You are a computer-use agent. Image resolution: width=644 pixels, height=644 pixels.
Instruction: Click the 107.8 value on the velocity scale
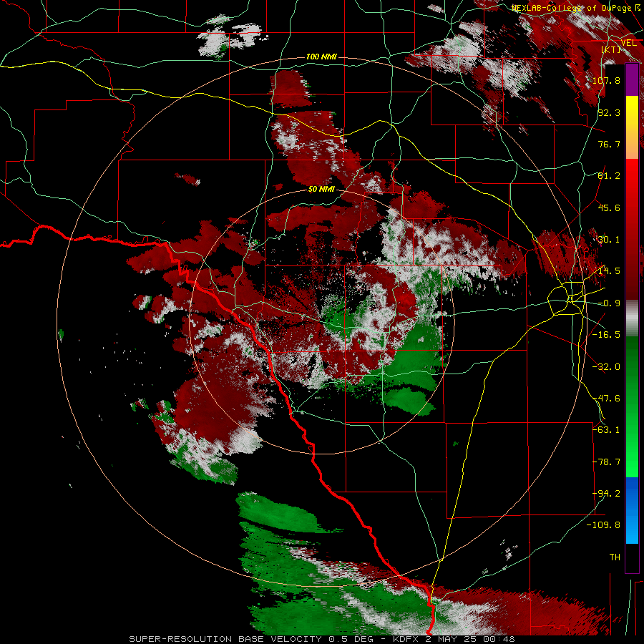pos(606,80)
